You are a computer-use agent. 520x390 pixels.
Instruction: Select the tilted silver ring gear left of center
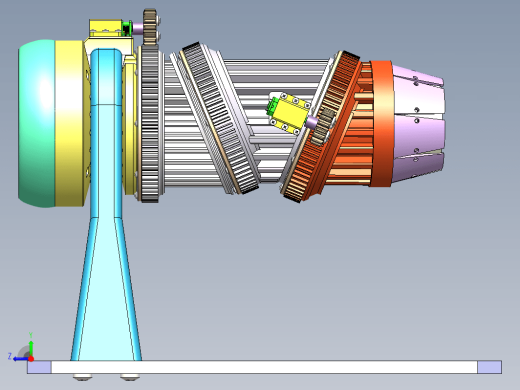(x=221, y=117)
